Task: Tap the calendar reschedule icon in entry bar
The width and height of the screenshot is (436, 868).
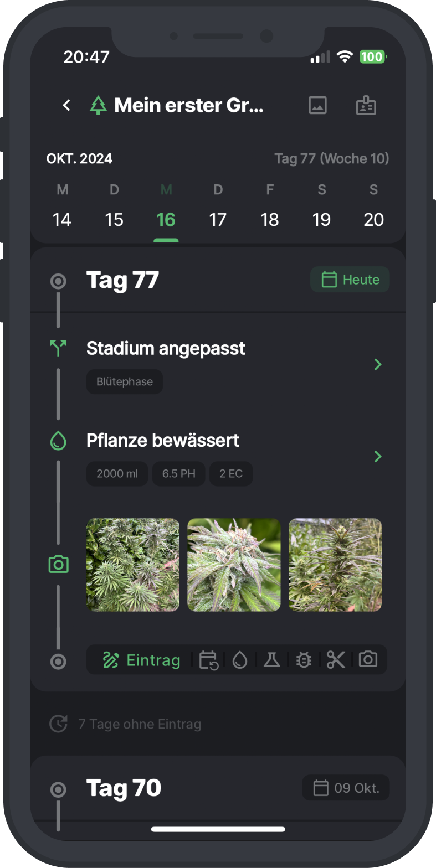Action: (x=208, y=660)
